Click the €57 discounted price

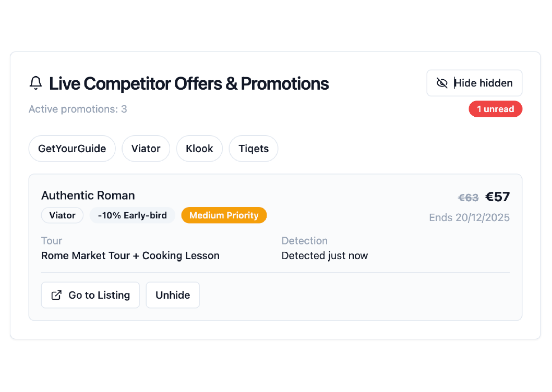pyautogui.click(x=497, y=197)
